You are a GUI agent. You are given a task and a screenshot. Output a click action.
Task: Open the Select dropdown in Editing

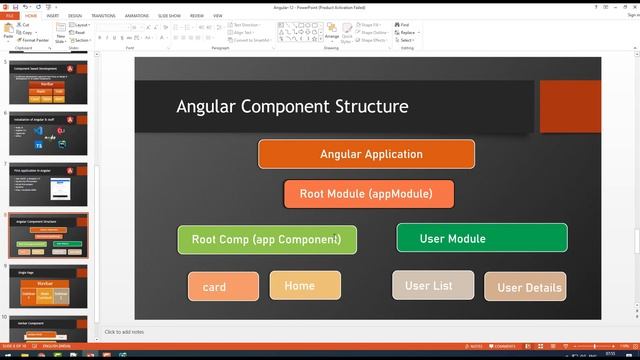pyautogui.click(x=404, y=40)
